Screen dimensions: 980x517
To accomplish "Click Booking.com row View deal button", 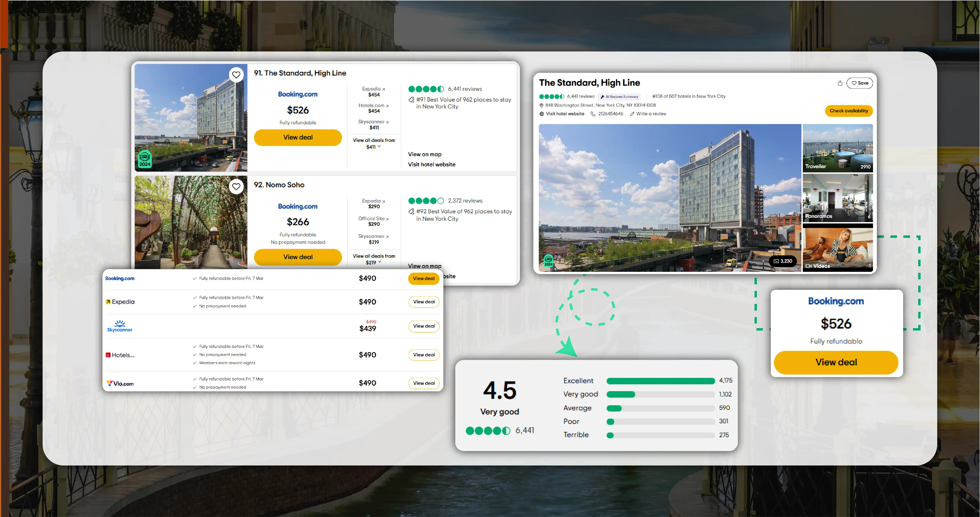I will pyautogui.click(x=424, y=279).
